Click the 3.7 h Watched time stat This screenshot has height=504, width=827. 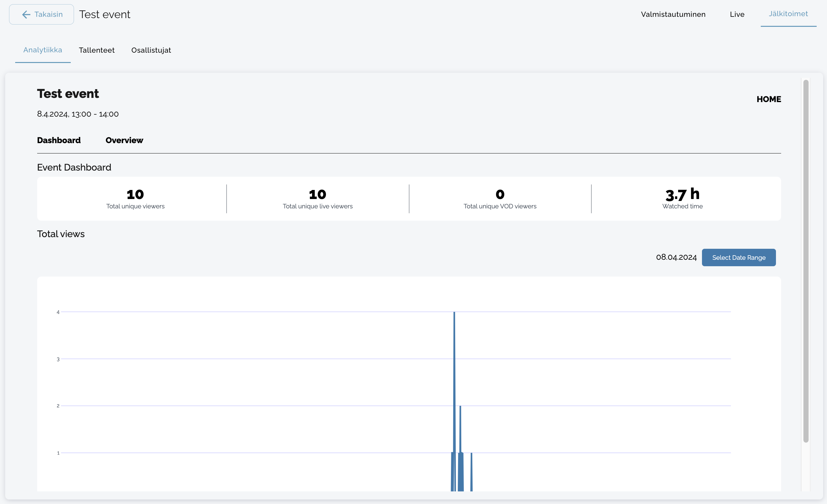click(682, 199)
